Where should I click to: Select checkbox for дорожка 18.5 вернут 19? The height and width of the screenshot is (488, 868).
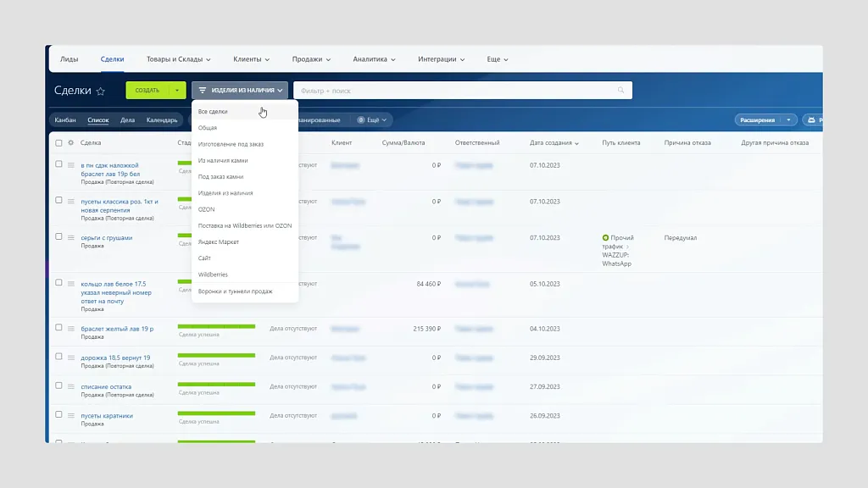(x=58, y=357)
